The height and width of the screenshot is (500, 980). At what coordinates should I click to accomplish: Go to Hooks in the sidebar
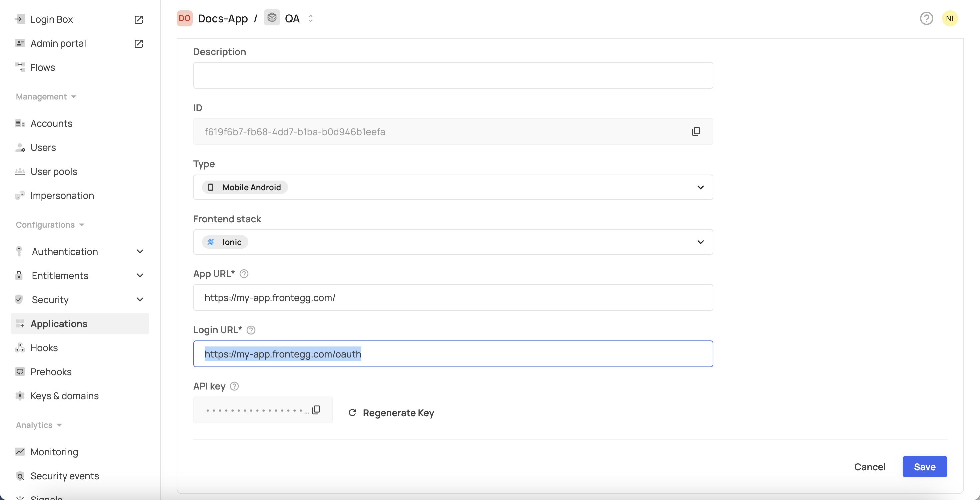click(x=44, y=348)
